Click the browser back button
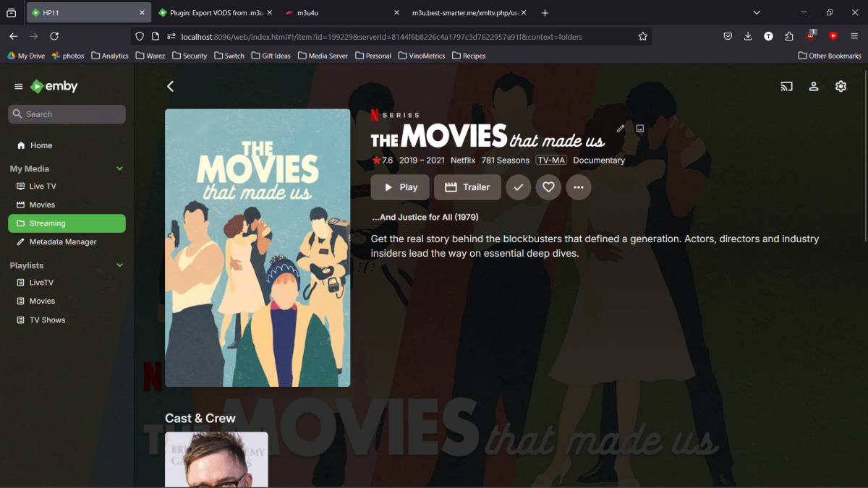The image size is (868, 488). click(x=13, y=36)
